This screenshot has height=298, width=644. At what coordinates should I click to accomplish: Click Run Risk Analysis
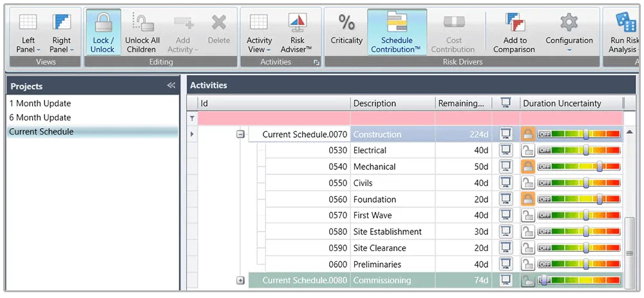(623, 33)
